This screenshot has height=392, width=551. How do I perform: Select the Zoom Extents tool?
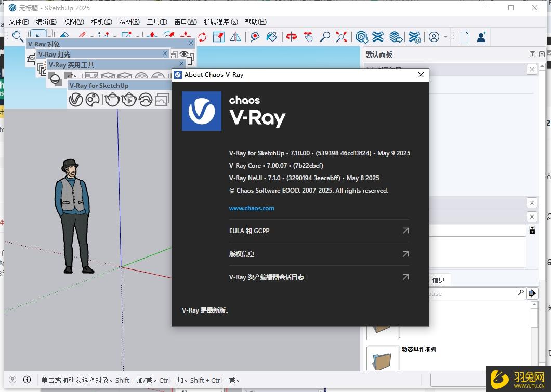(x=342, y=37)
